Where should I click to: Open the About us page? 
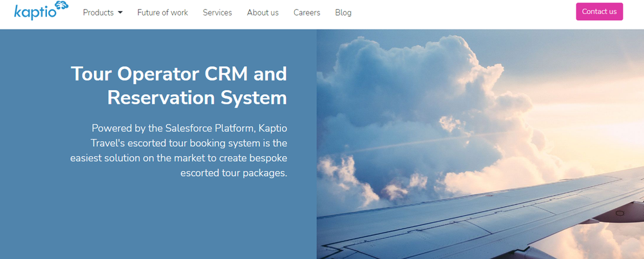click(263, 13)
